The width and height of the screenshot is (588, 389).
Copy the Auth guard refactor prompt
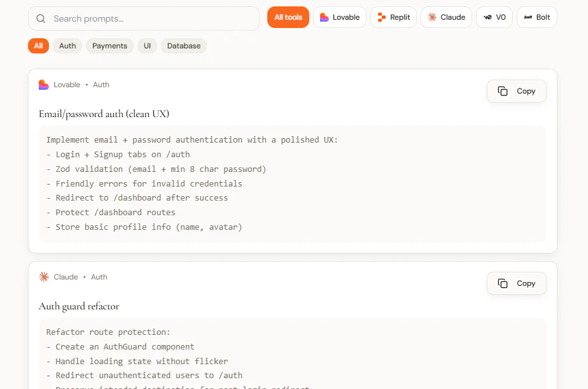[x=516, y=283]
